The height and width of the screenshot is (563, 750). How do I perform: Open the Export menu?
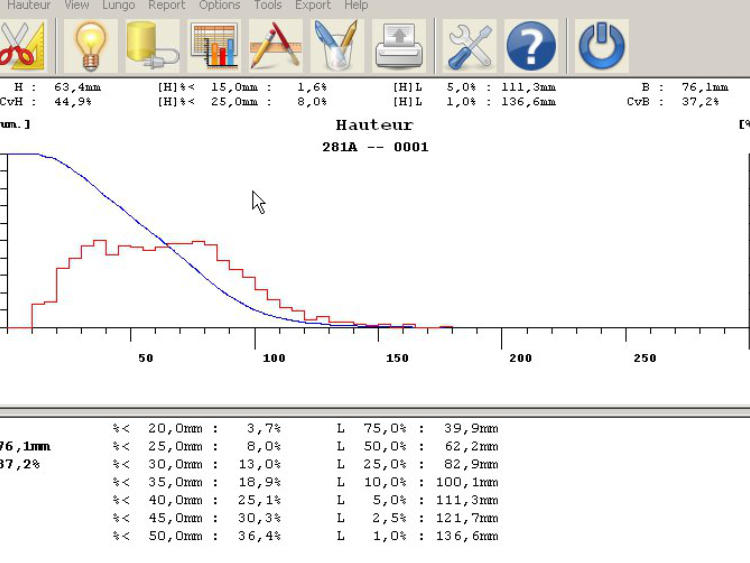point(312,5)
